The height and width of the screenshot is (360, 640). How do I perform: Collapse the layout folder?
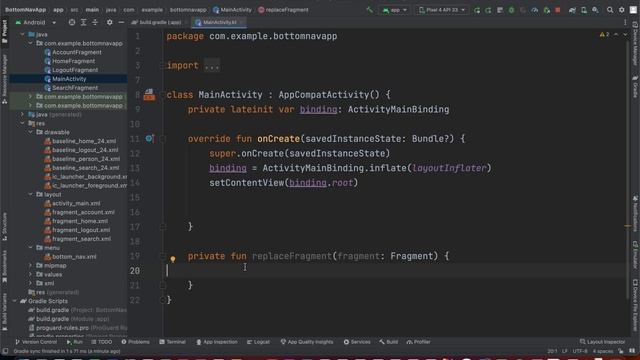31,194
